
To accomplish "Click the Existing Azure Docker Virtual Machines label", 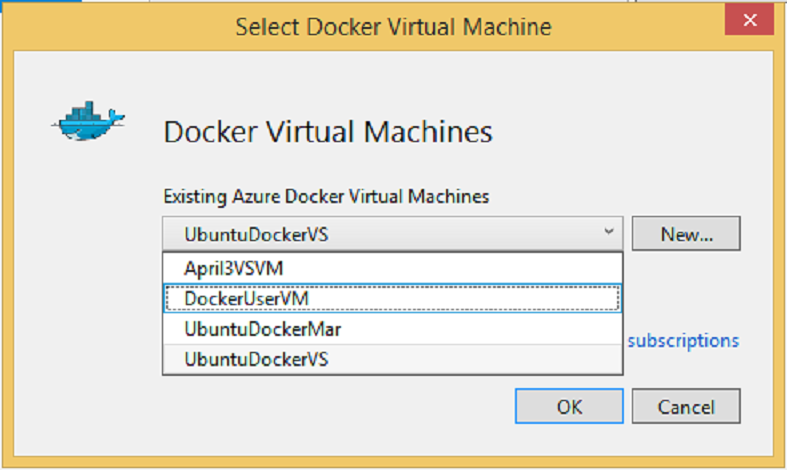I will [x=326, y=196].
